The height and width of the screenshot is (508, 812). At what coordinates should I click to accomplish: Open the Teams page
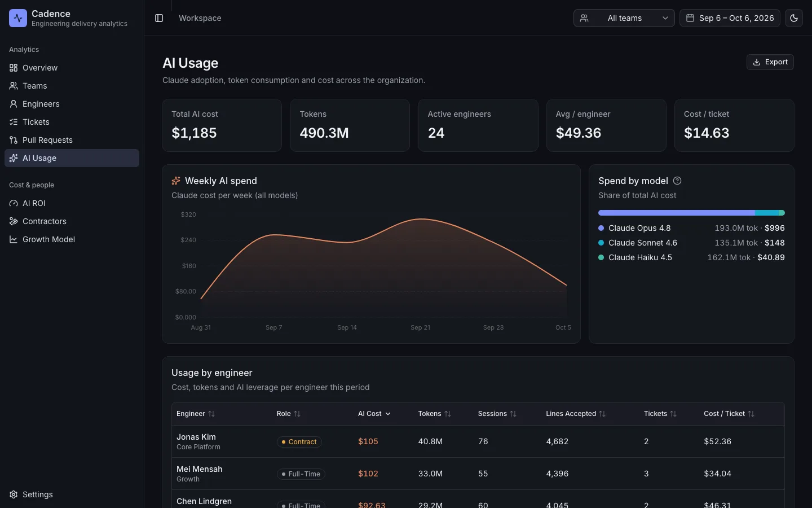[x=72, y=86]
